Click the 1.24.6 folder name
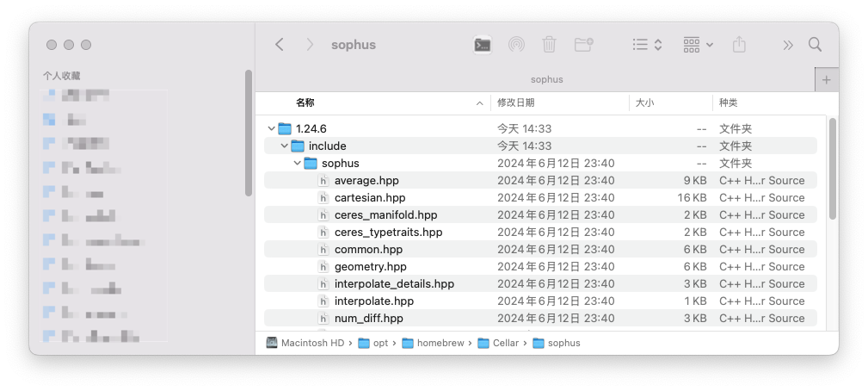 coord(311,129)
